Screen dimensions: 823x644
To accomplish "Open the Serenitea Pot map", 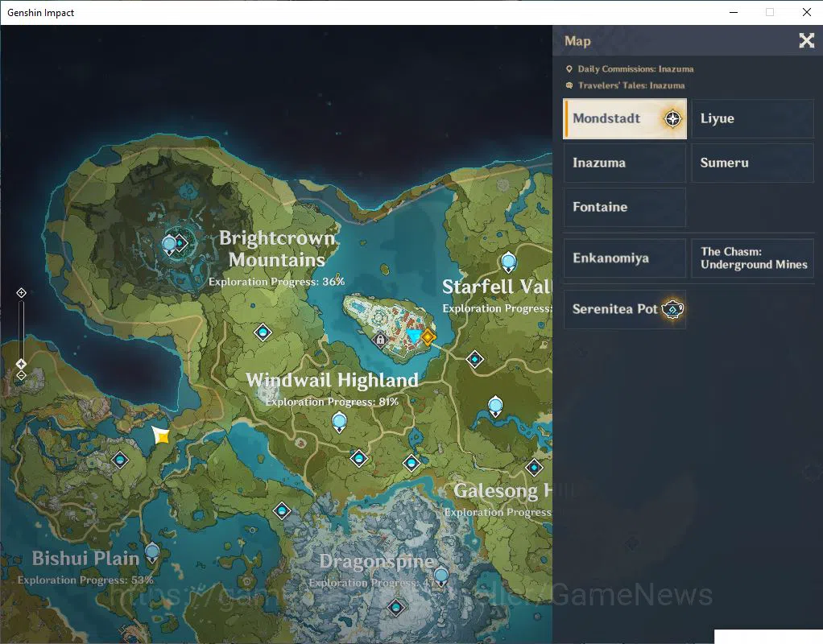I will [x=625, y=309].
